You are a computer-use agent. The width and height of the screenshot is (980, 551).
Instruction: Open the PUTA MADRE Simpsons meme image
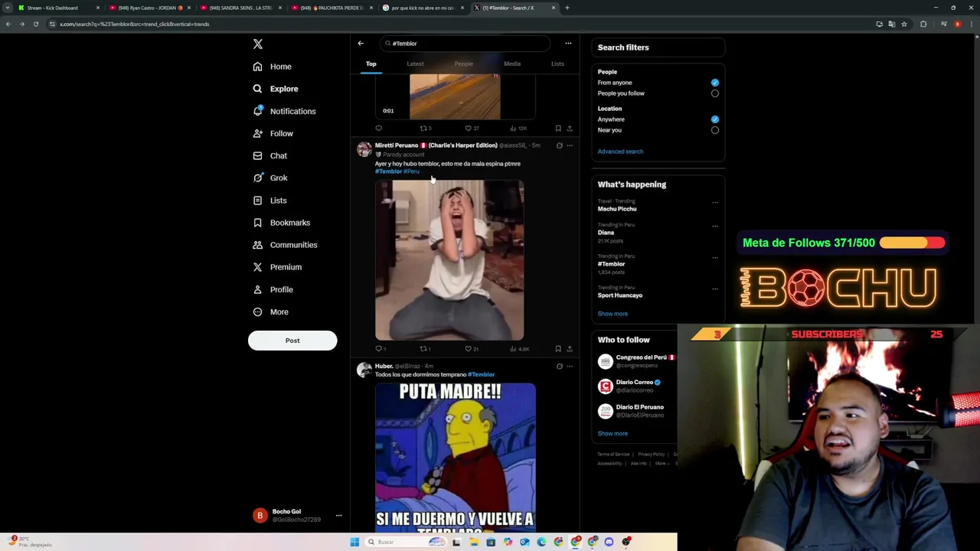(x=456, y=457)
